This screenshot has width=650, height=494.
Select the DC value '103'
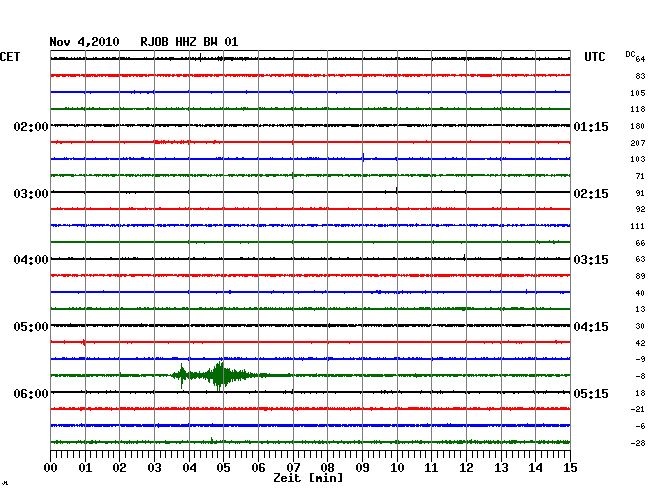point(638,159)
